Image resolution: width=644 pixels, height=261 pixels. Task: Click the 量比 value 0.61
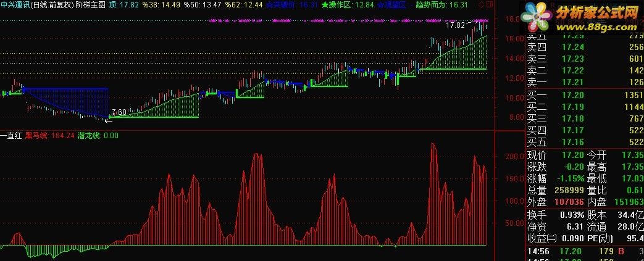point(636,190)
